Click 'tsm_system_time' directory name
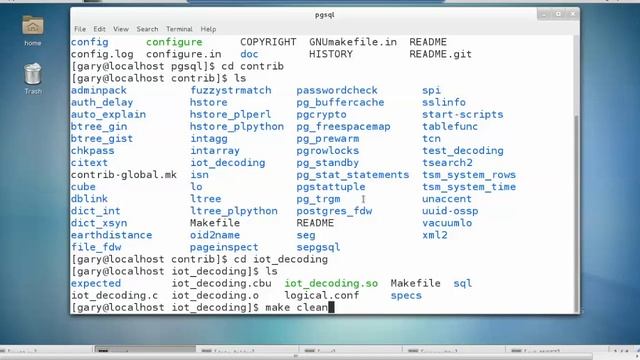This screenshot has width=640, height=360. pos(469,187)
